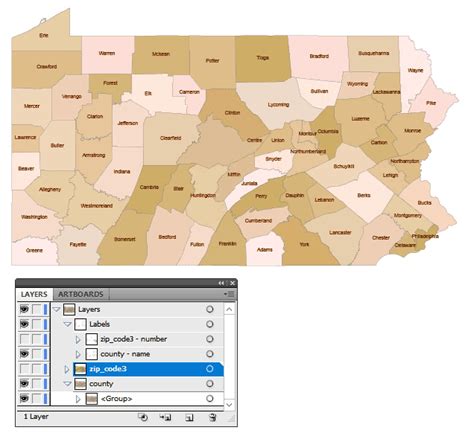Image resolution: width=474 pixels, height=436 pixels.
Task: Click the Labels layer thumbnail
Action: click(80, 324)
